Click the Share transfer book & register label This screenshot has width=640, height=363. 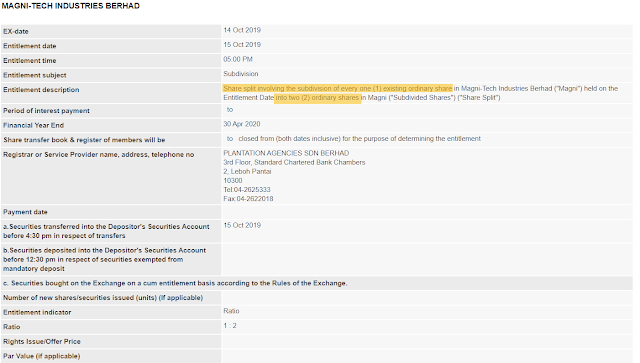pos(84,140)
